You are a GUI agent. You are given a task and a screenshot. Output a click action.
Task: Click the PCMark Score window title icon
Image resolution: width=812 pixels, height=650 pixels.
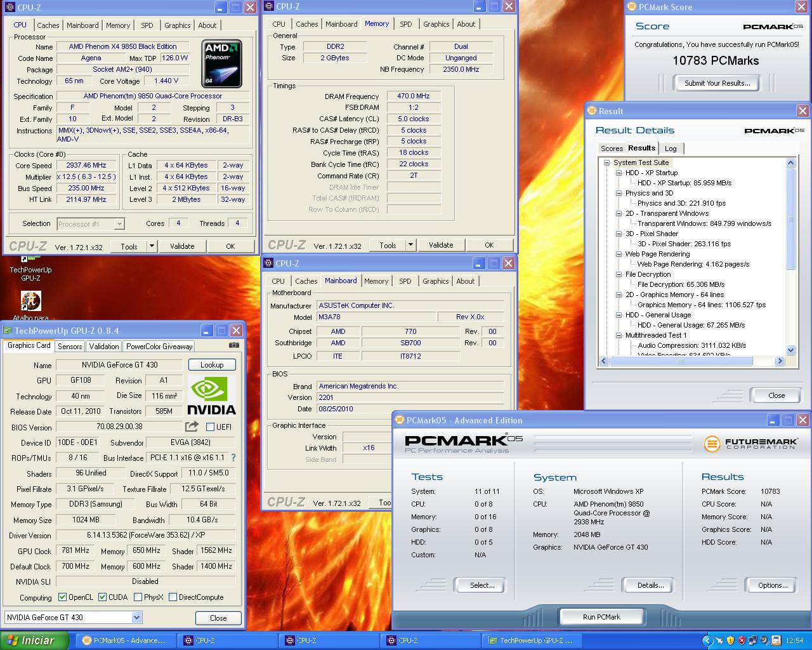pos(631,7)
